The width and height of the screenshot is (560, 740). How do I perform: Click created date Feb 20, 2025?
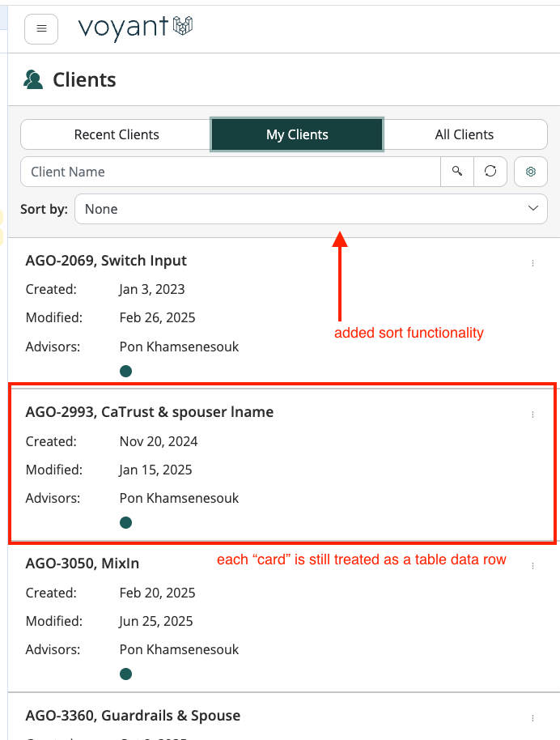(157, 593)
